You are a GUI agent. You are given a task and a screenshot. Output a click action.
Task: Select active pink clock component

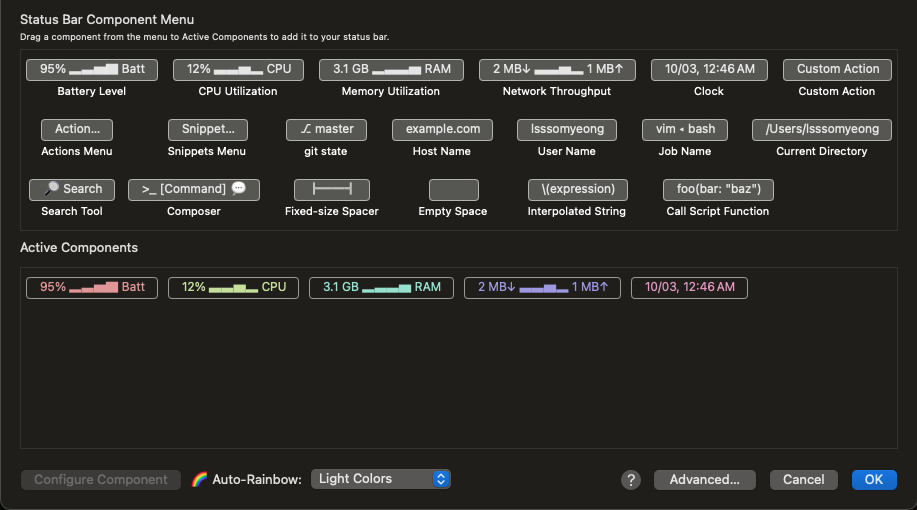[x=690, y=288]
